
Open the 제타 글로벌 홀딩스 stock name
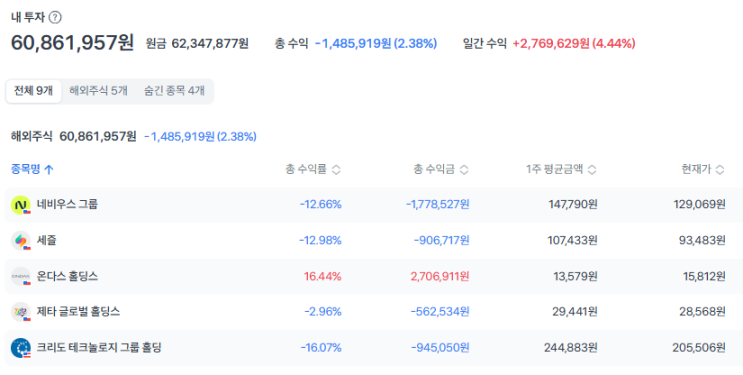(x=78, y=311)
